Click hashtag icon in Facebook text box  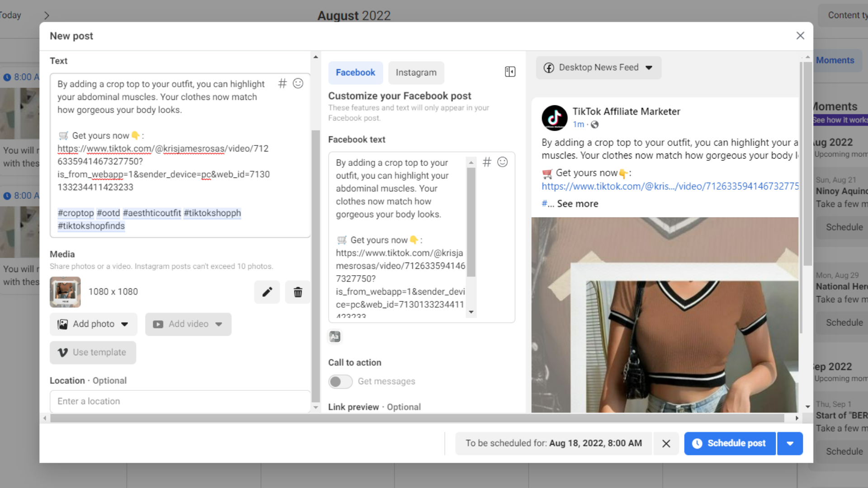point(486,162)
